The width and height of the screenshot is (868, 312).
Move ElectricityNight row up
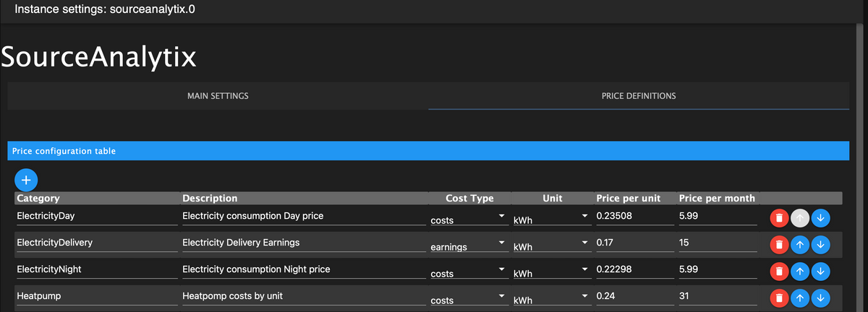[799, 272]
